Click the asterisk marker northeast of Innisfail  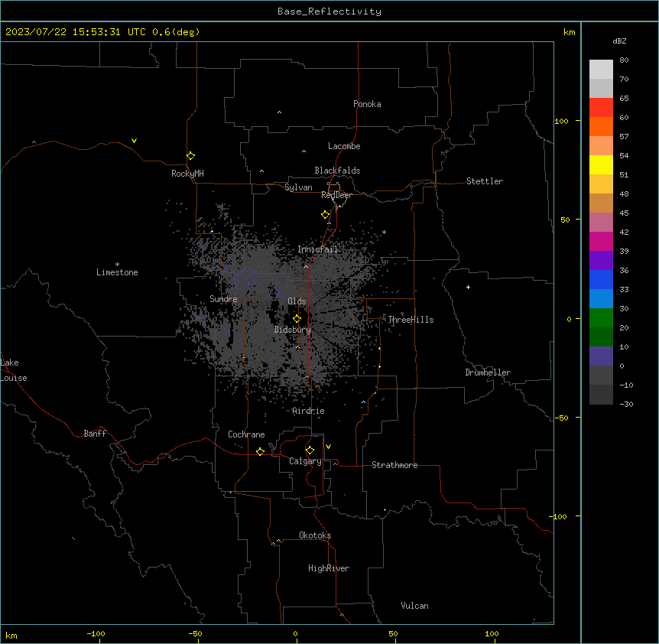[x=384, y=233]
